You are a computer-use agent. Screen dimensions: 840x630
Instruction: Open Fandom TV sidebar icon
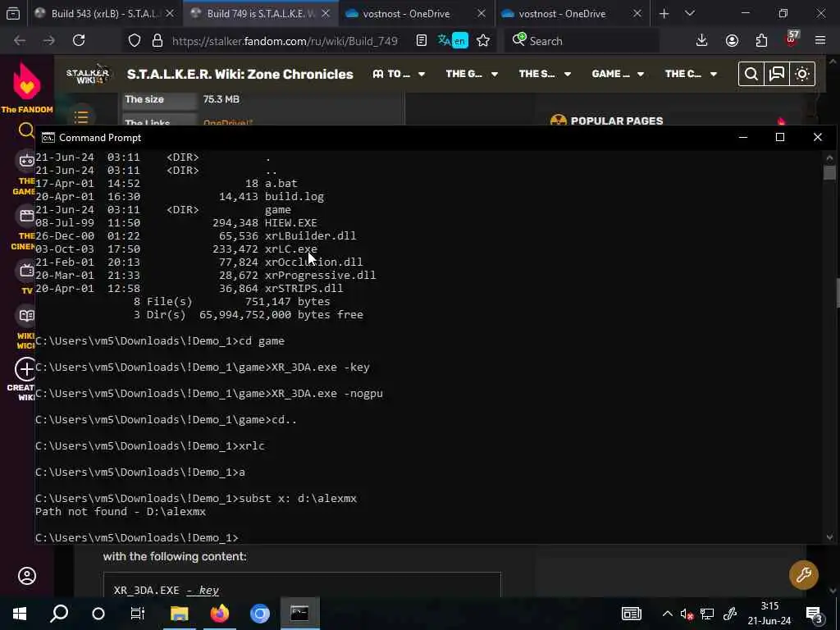[26, 271]
